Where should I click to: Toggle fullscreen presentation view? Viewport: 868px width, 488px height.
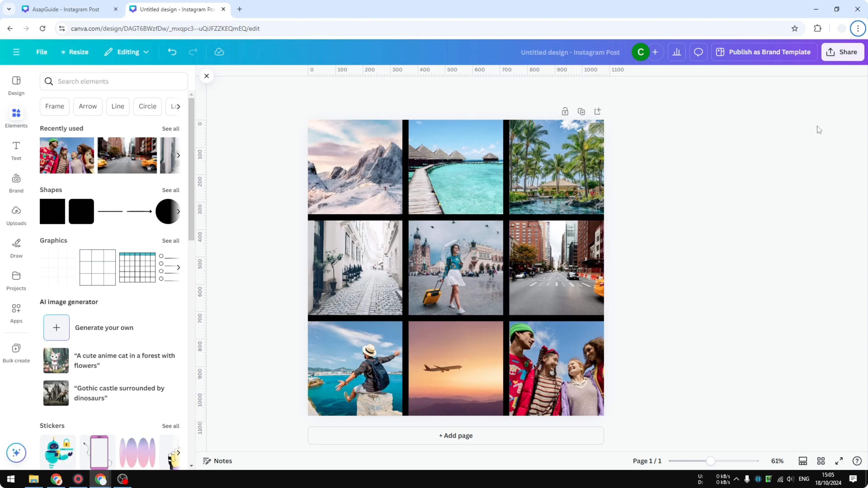(839, 461)
